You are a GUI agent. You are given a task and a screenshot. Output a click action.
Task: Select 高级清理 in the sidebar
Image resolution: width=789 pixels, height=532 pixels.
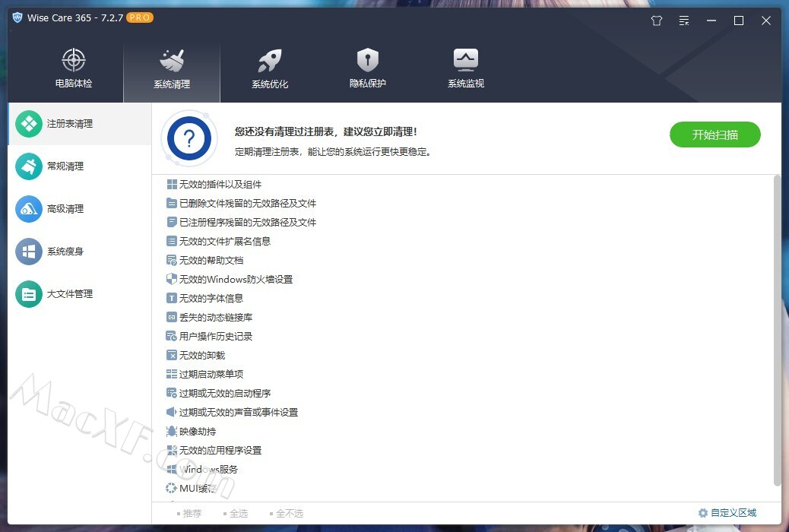(x=80, y=209)
